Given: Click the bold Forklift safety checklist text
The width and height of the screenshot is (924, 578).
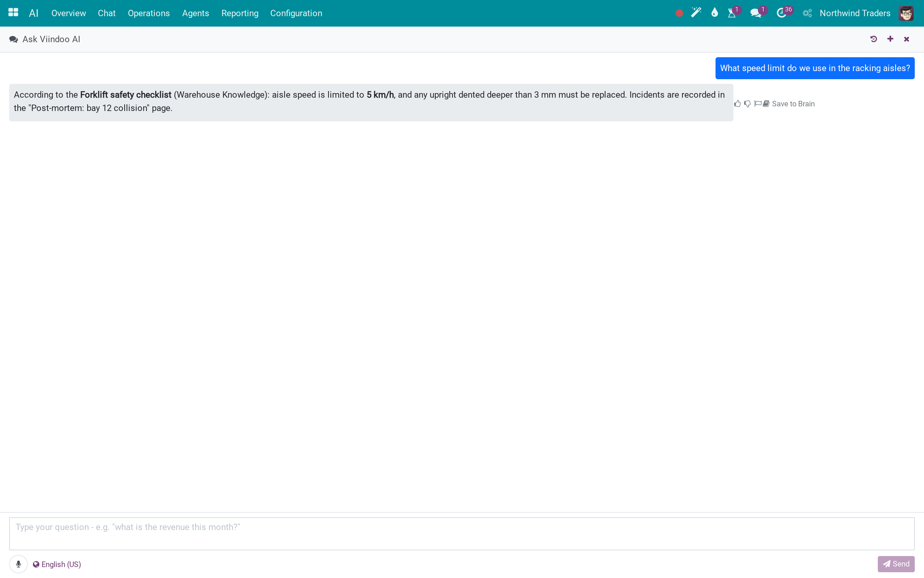Looking at the screenshot, I should pyautogui.click(x=126, y=95).
